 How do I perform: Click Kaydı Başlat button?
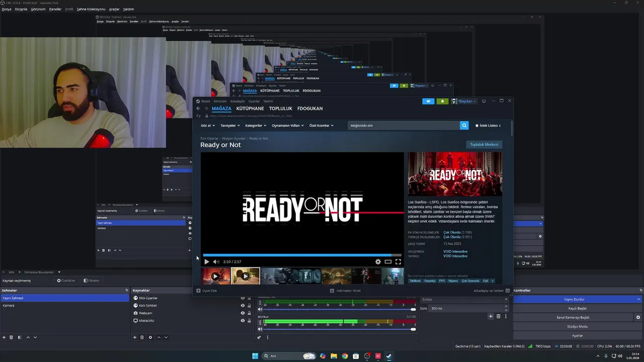[578, 308]
